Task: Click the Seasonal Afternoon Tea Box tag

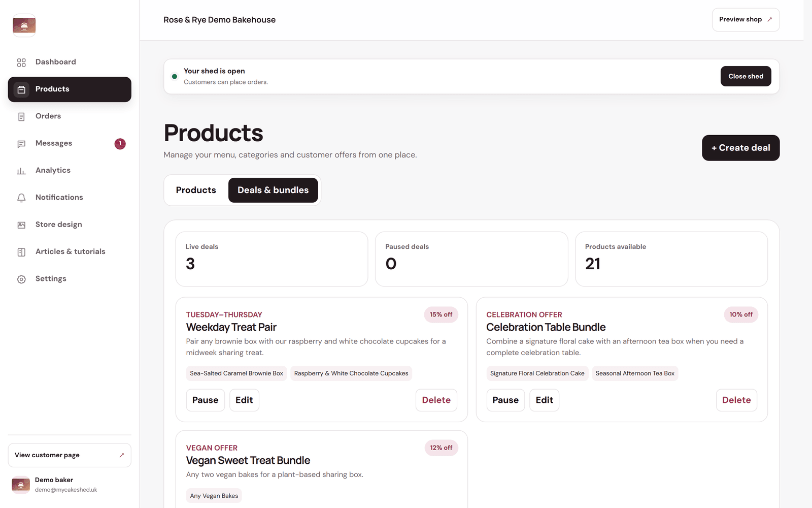Action: coord(635,373)
